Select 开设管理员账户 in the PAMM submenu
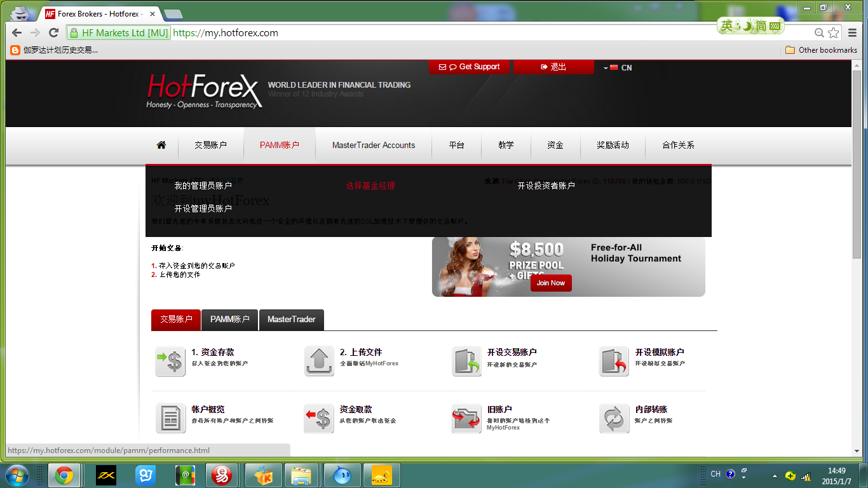 [x=203, y=208]
